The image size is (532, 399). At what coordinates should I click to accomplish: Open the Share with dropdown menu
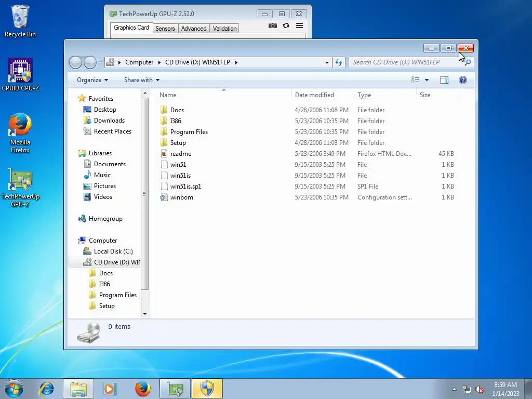pos(141,80)
